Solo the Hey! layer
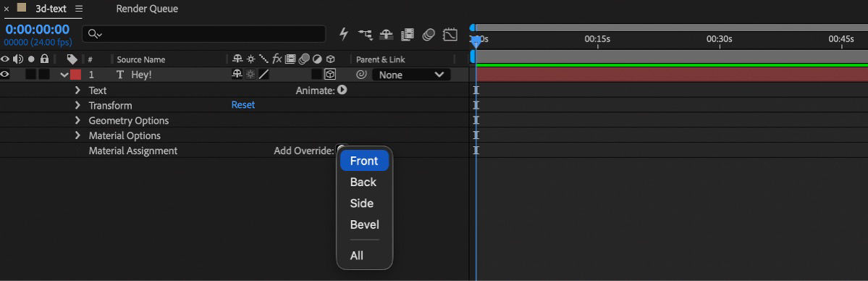Image resolution: width=868 pixels, height=281 pixels. [x=31, y=75]
